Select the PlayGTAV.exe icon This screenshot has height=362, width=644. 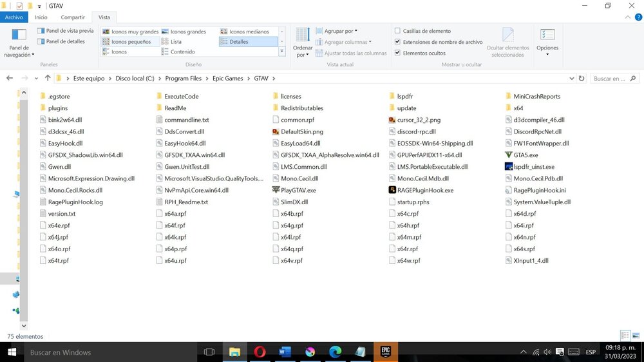(x=276, y=190)
